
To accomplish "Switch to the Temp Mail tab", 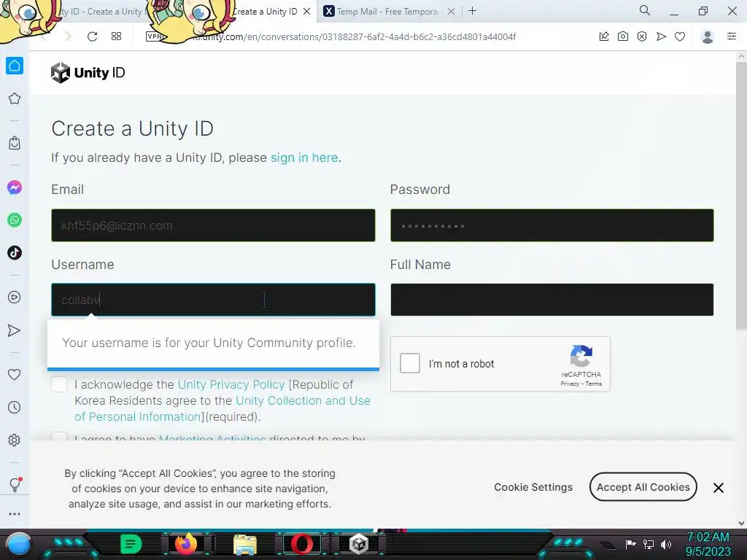I will (388, 12).
